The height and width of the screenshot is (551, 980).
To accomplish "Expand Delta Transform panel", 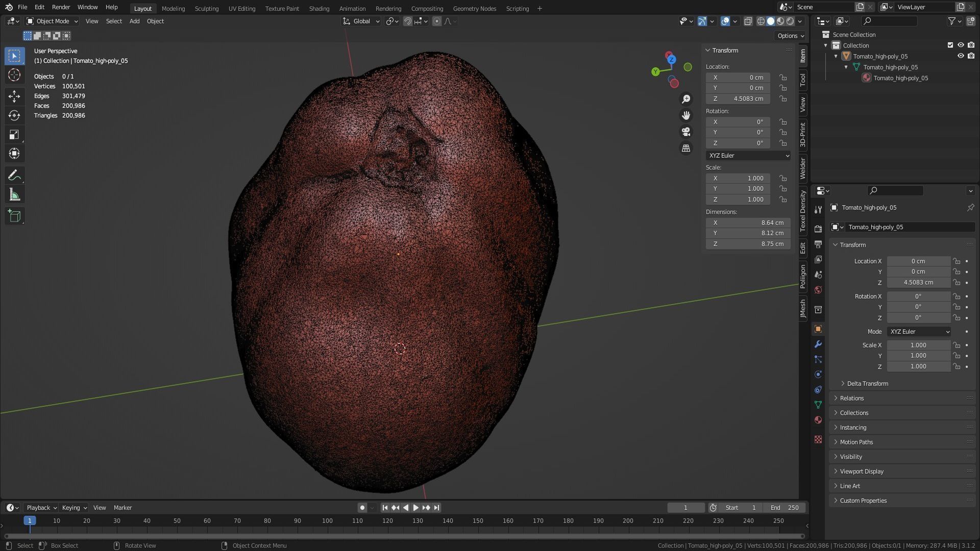I will 867,384.
